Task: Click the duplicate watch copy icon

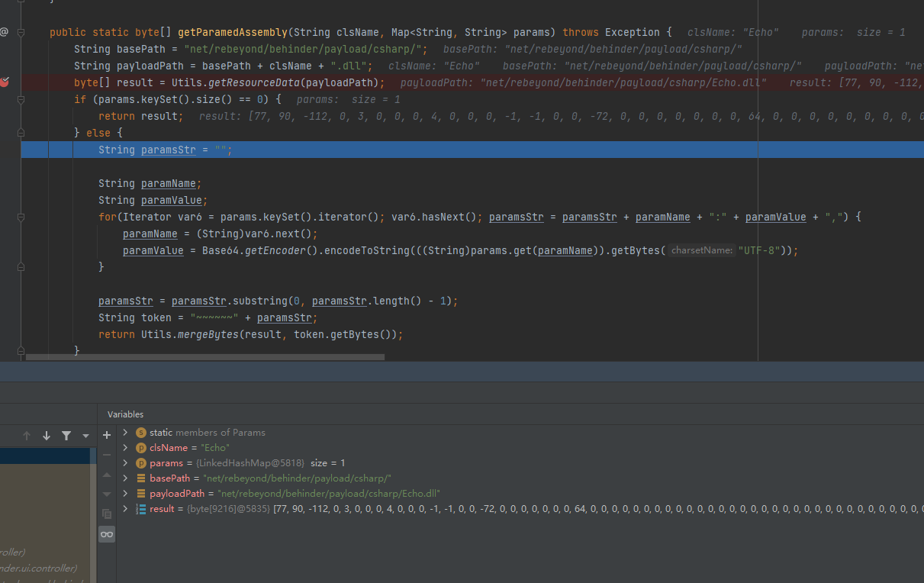Action: click(107, 514)
